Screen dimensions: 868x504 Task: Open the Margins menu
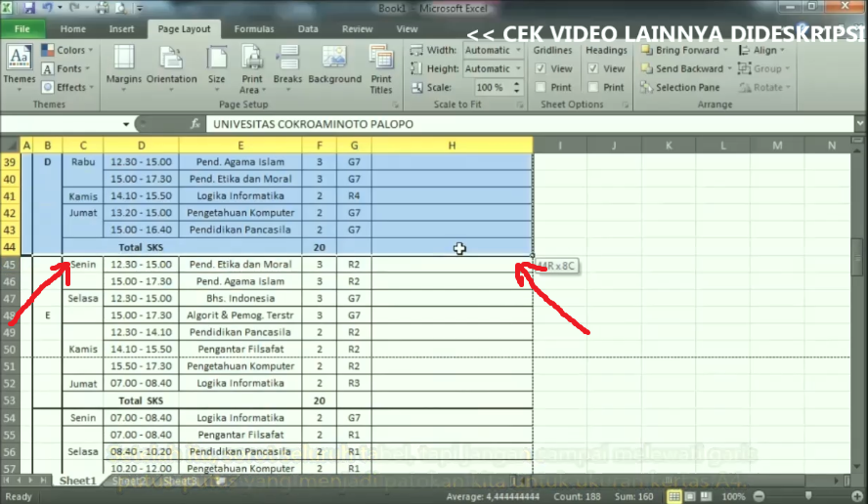pyautogui.click(x=123, y=68)
